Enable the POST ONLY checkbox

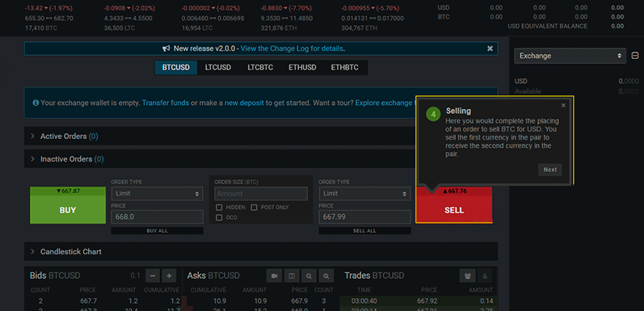[254, 208]
